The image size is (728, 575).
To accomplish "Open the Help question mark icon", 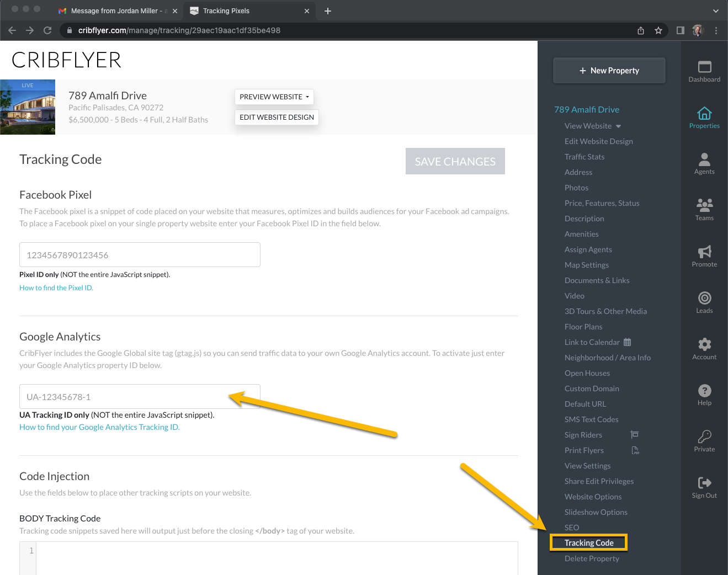I will [x=704, y=391].
